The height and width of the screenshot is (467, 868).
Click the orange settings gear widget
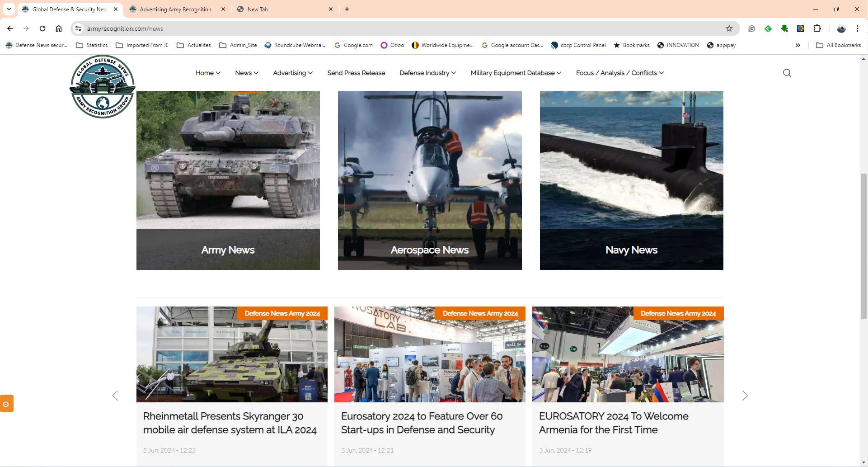tap(6, 404)
